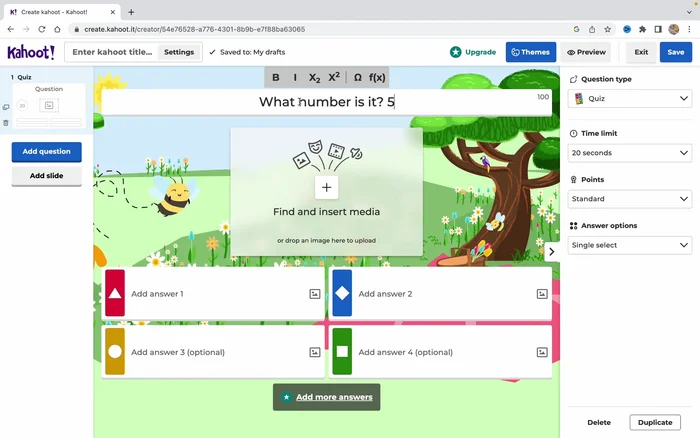
Task: Apply superscript formatting
Action: point(335,77)
